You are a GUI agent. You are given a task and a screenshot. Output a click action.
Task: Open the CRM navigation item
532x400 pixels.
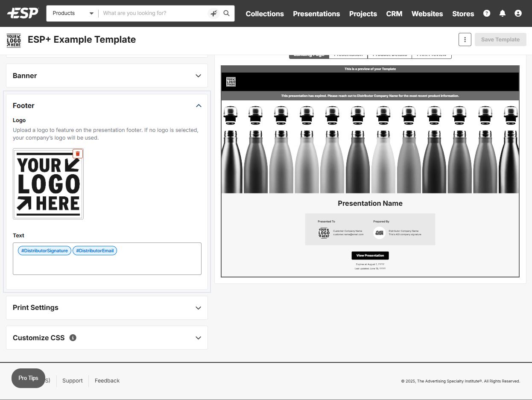(x=394, y=14)
